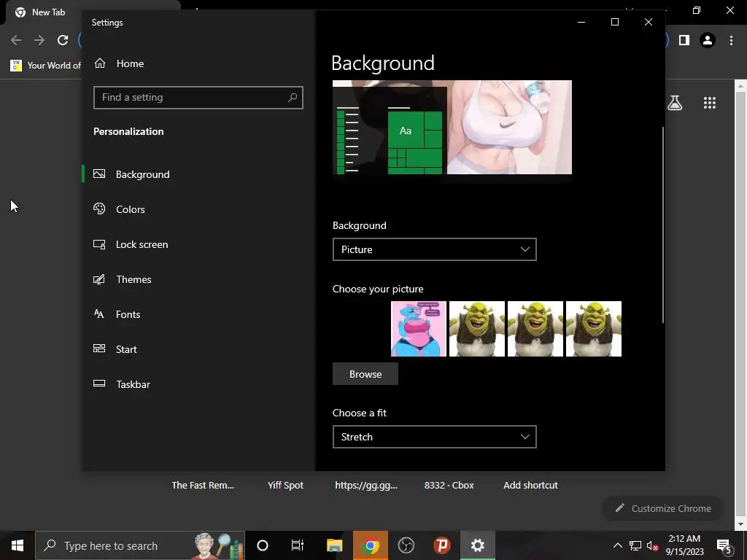Open the https://gg.gg... shortcut
The width and height of the screenshot is (747, 560).
click(x=366, y=485)
